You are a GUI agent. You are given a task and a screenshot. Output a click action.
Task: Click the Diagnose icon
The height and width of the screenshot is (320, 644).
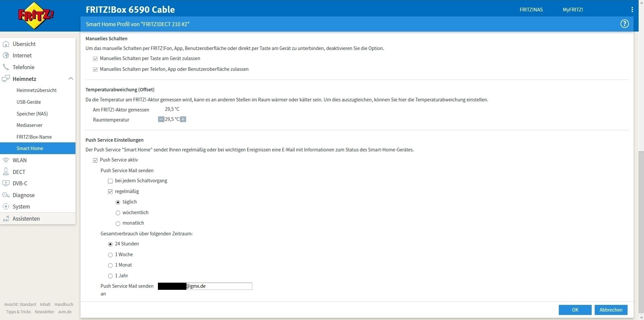tap(6, 195)
